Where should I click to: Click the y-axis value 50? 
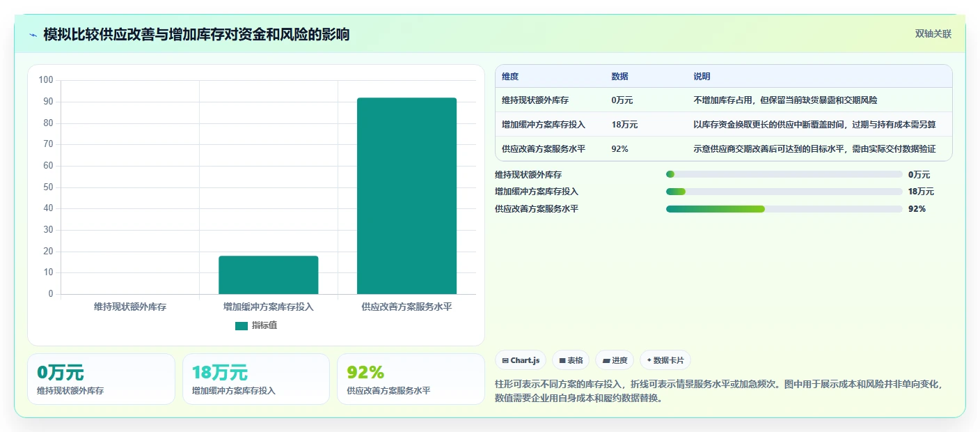tap(48, 187)
